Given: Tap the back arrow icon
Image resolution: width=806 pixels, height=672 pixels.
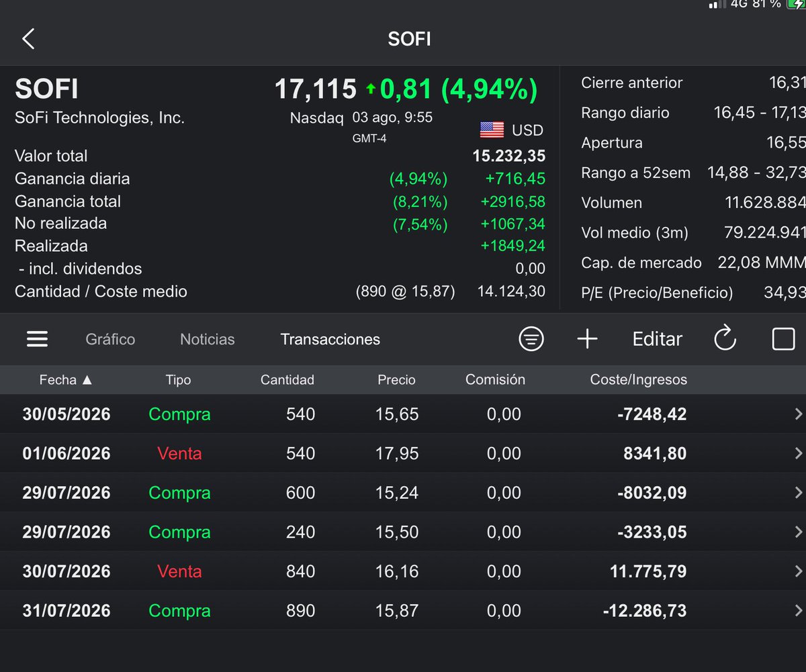Looking at the screenshot, I should 28,38.
